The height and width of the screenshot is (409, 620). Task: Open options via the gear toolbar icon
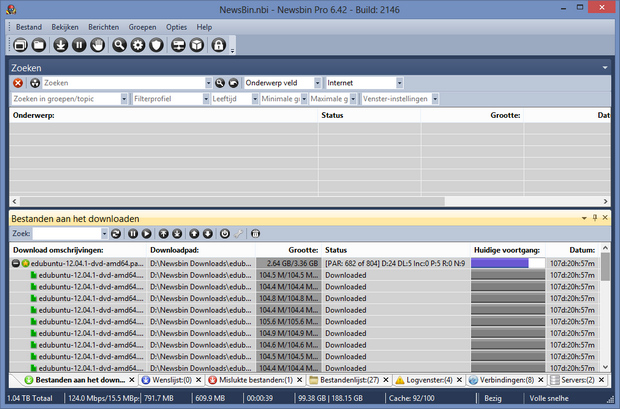click(138, 45)
